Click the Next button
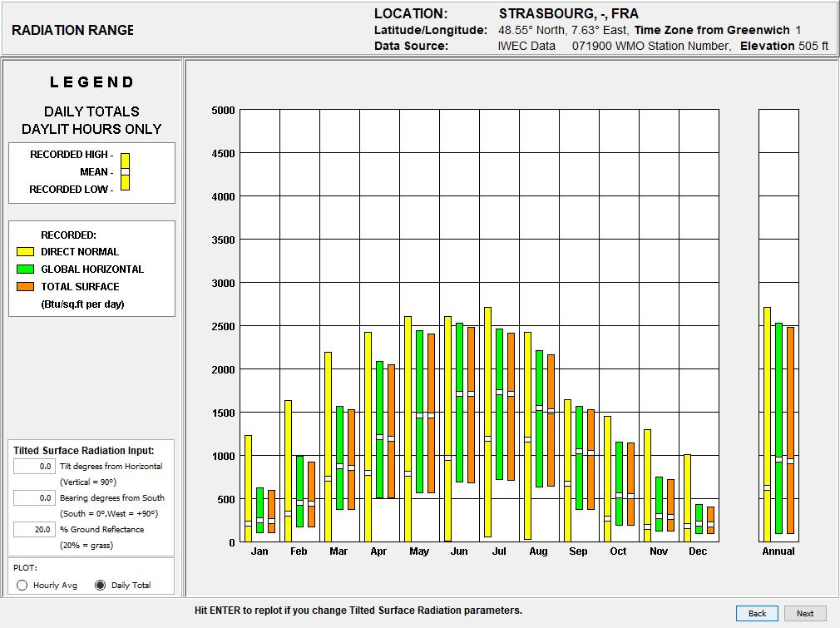 (804, 614)
